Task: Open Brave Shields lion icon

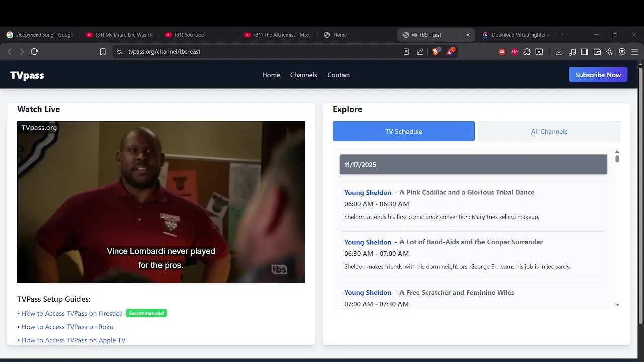Action: pyautogui.click(x=436, y=51)
